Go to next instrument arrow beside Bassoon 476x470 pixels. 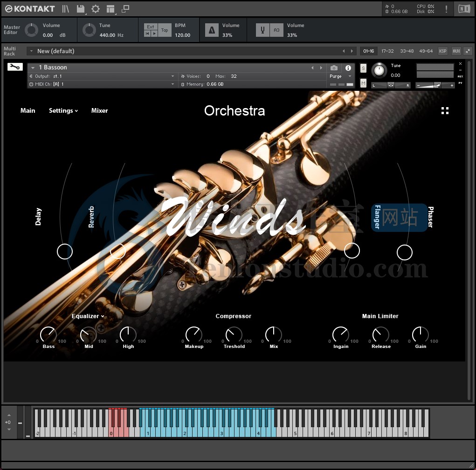click(x=321, y=68)
